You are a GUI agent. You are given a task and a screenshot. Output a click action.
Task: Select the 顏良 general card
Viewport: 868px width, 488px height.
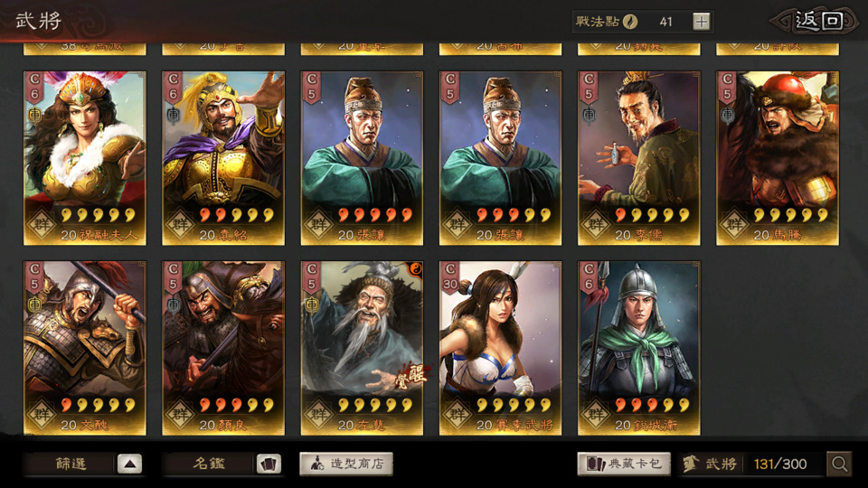[x=223, y=348]
